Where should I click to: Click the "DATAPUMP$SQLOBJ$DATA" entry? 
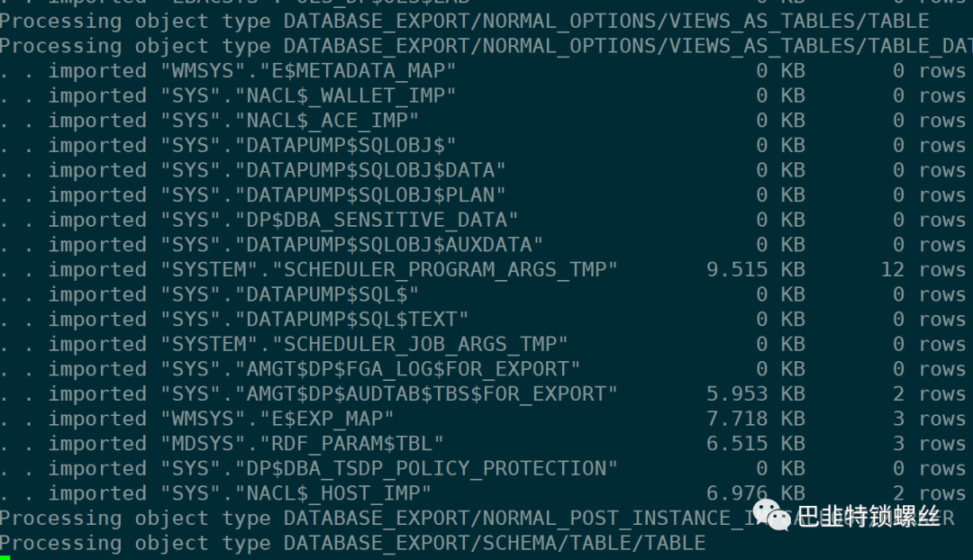coord(370,170)
